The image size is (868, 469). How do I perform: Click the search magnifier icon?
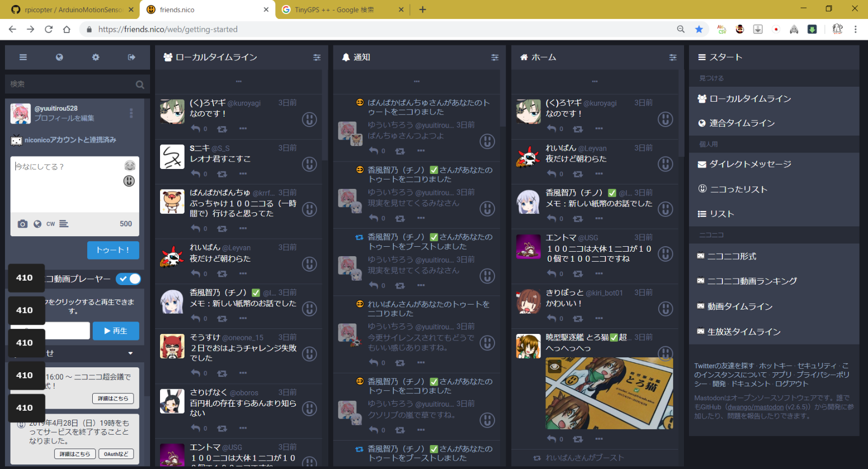(140, 85)
